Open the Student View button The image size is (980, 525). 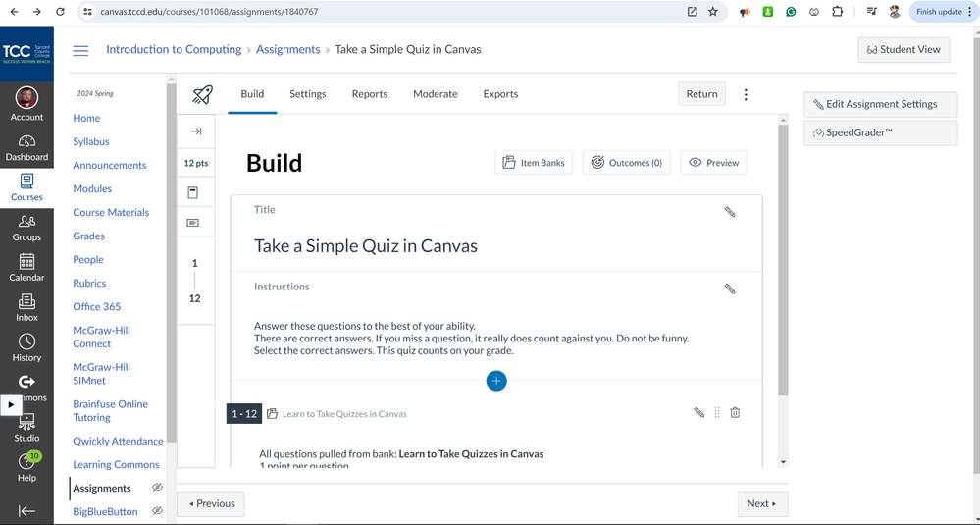coord(903,50)
